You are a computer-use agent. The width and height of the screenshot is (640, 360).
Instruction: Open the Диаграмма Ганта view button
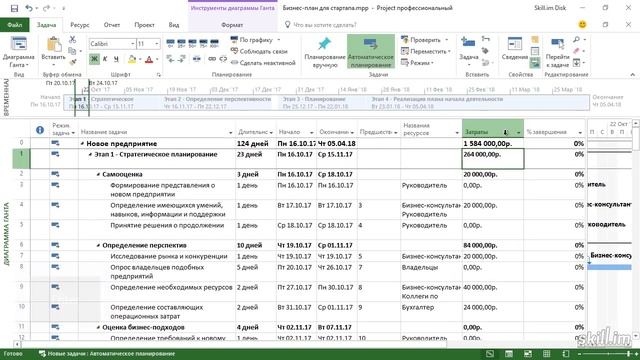click(x=19, y=52)
